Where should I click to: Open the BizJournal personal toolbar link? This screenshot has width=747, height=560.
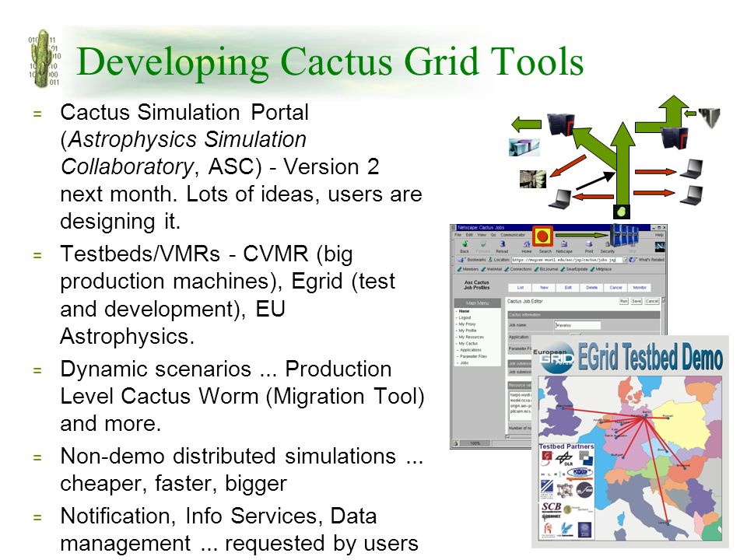pos(546,269)
